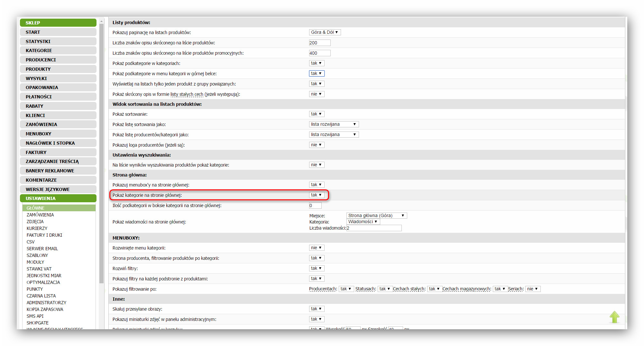
Task: Click the short description character count field with 200
Action: (319, 43)
